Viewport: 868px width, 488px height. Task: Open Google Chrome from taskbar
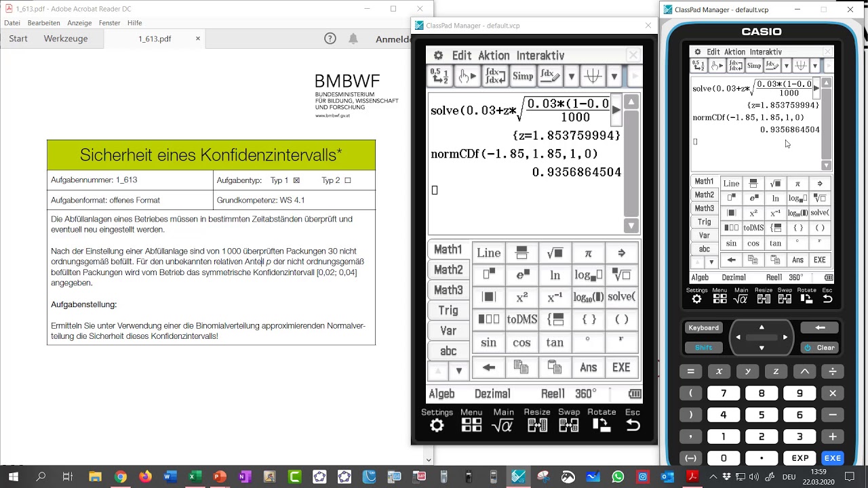pyautogui.click(x=120, y=477)
